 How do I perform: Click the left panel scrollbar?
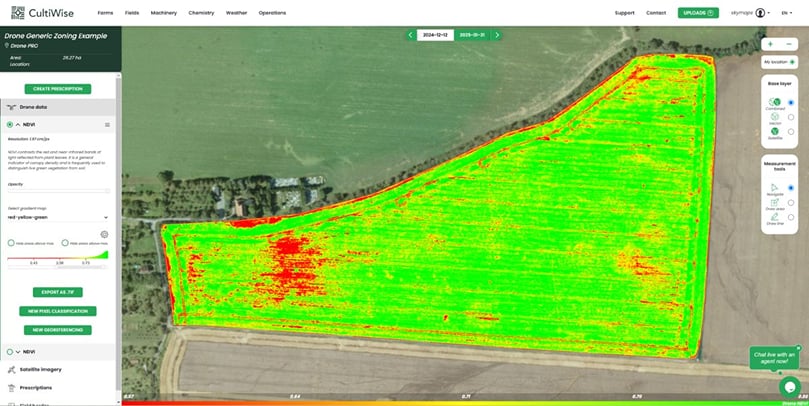tap(118, 232)
